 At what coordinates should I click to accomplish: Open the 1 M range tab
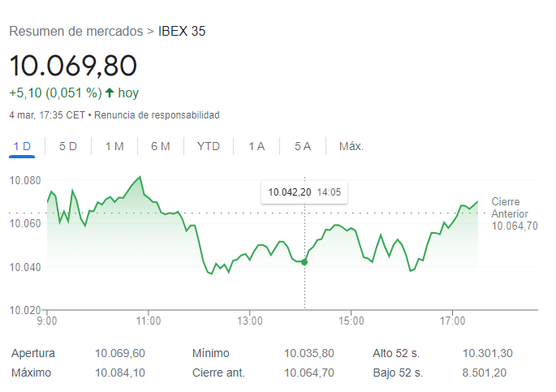[114, 146]
